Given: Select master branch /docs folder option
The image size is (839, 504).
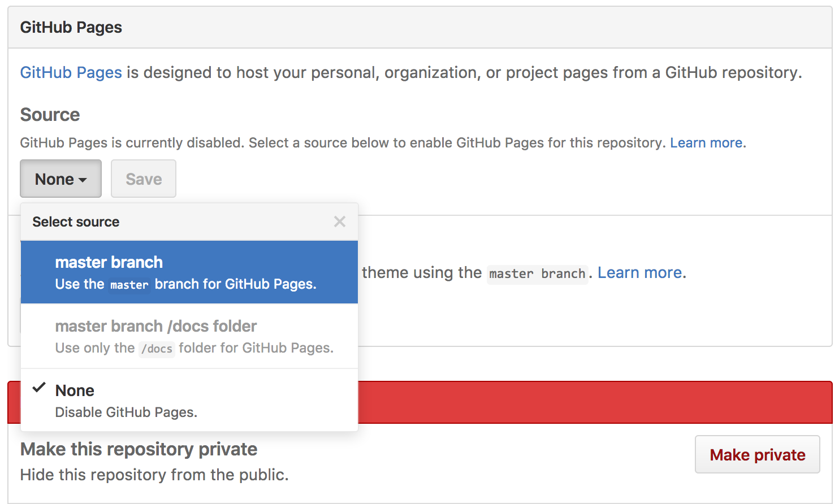Looking at the screenshot, I should [x=189, y=336].
